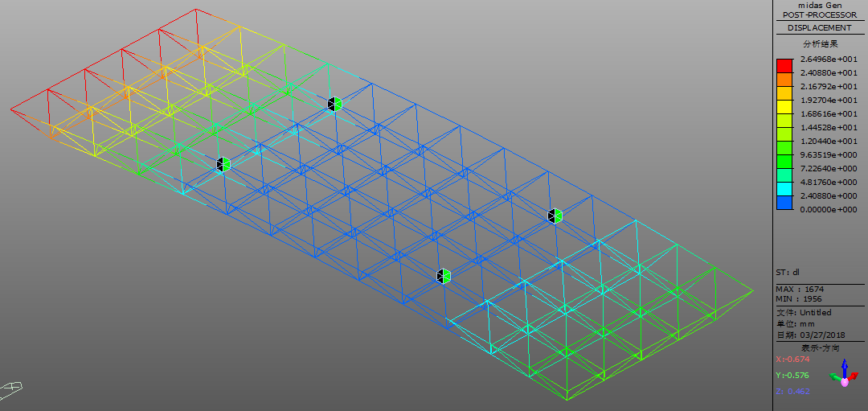Click the 'X:-0.674' direction value
Screen dimensions: 868x411
point(792,359)
